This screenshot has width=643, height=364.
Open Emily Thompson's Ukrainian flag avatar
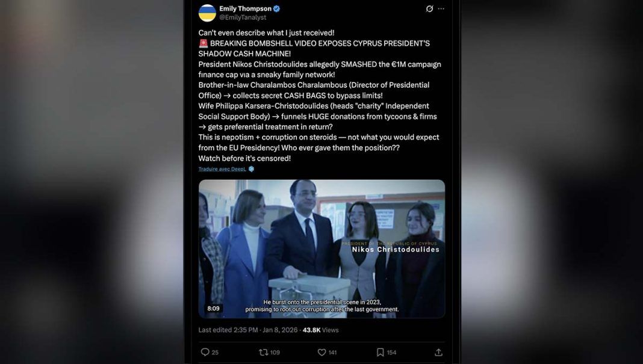pyautogui.click(x=207, y=13)
